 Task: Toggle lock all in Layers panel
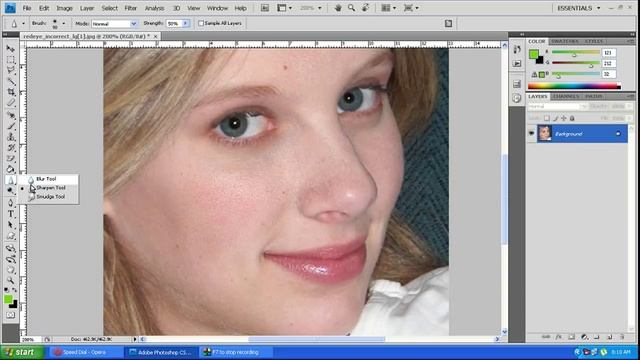[572, 118]
